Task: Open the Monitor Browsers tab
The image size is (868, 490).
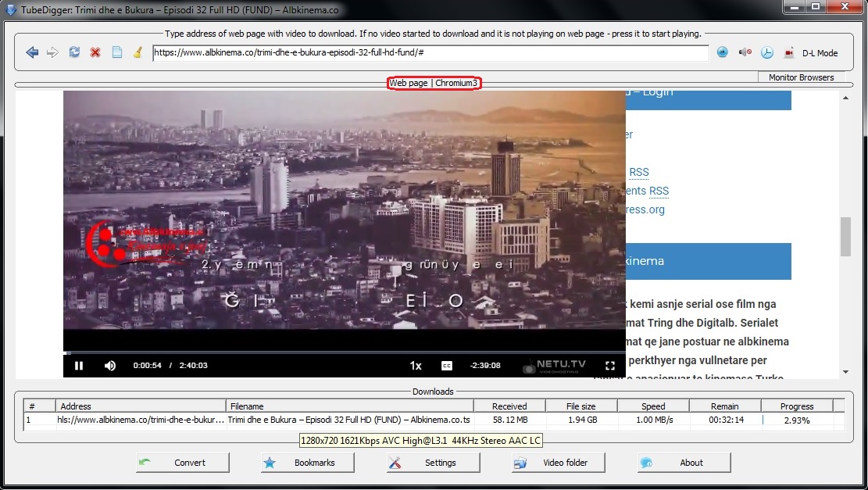Action: tap(801, 77)
